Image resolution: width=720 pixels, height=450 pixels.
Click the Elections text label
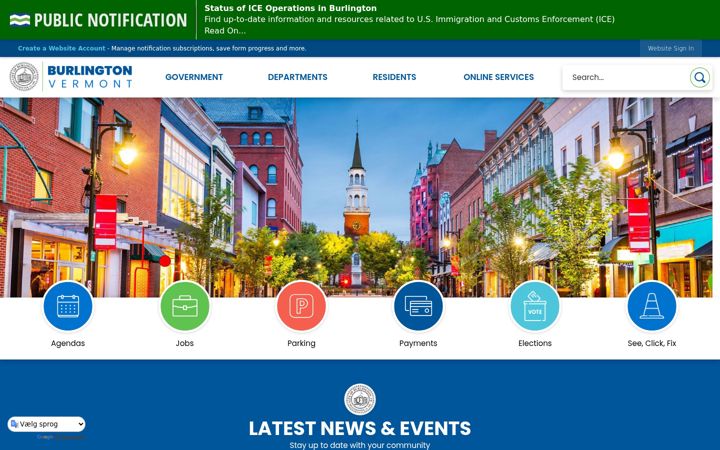coord(534,343)
